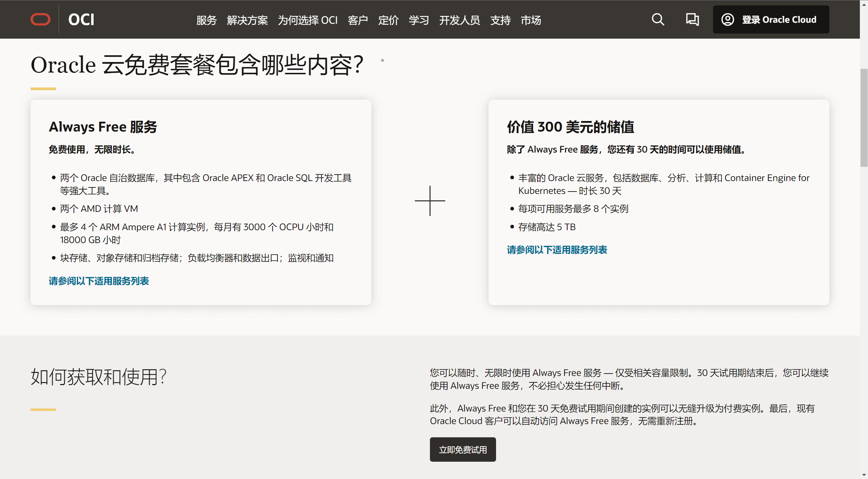Open the 解决方案 navigation menu

[x=247, y=20]
